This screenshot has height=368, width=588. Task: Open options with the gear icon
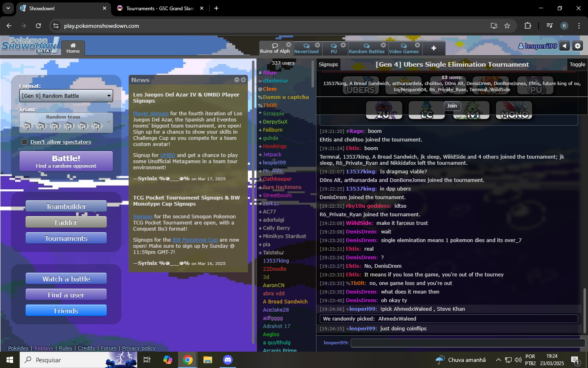(x=577, y=46)
